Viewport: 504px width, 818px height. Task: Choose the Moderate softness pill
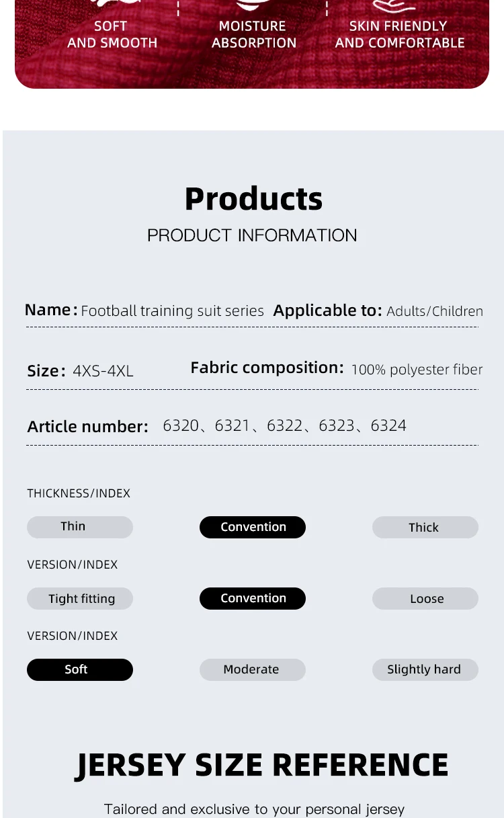pyautogui.click(x=253, y=669)
